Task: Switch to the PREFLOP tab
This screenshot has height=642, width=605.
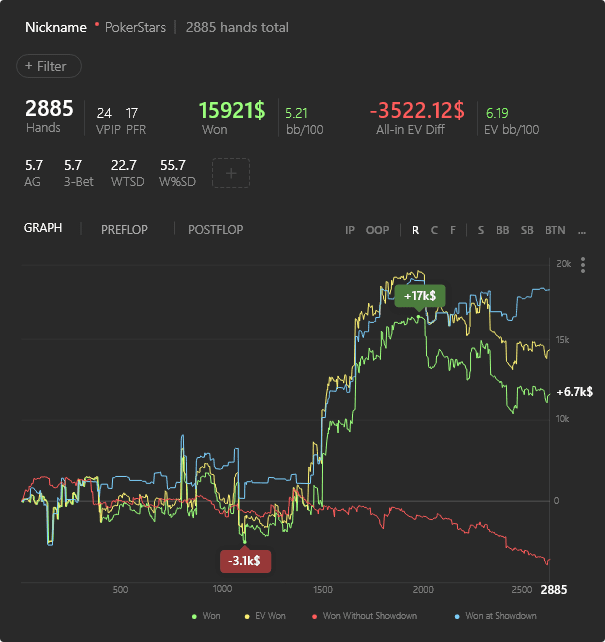Action: (x=124, y=229)
